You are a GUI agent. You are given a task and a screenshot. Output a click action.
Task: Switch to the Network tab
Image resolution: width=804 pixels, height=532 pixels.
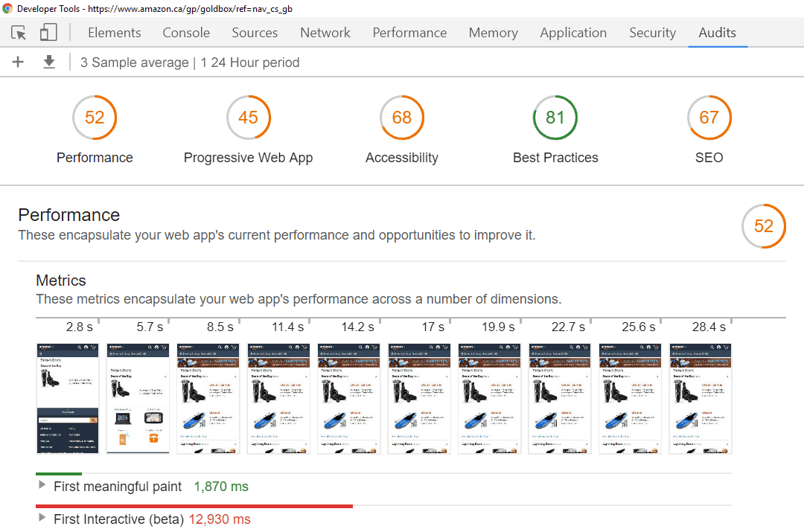pyautogui.click(x=325, y=33)
